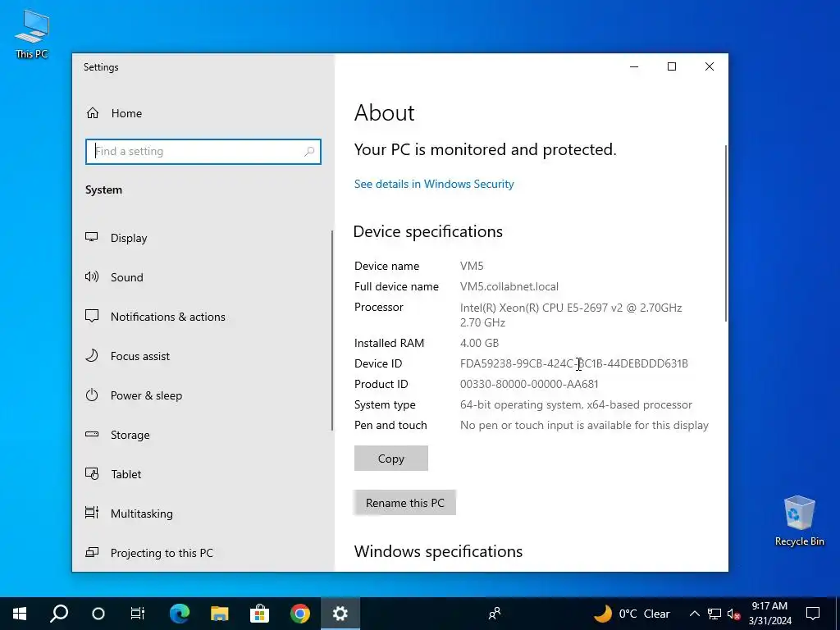The height and width of the screenshot is (630, 840).
Task: Click the sidebar list vertical scrollbar
Action: (331, 331)
